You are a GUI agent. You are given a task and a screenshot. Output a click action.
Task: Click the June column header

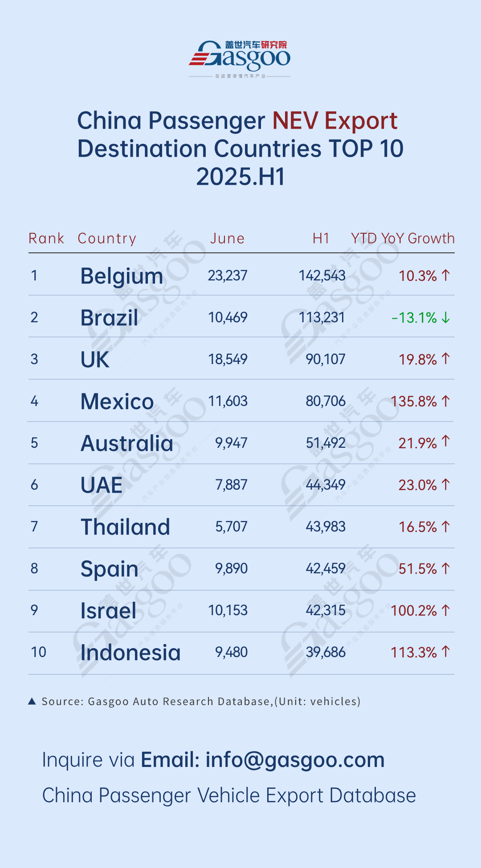coord(227,239)
